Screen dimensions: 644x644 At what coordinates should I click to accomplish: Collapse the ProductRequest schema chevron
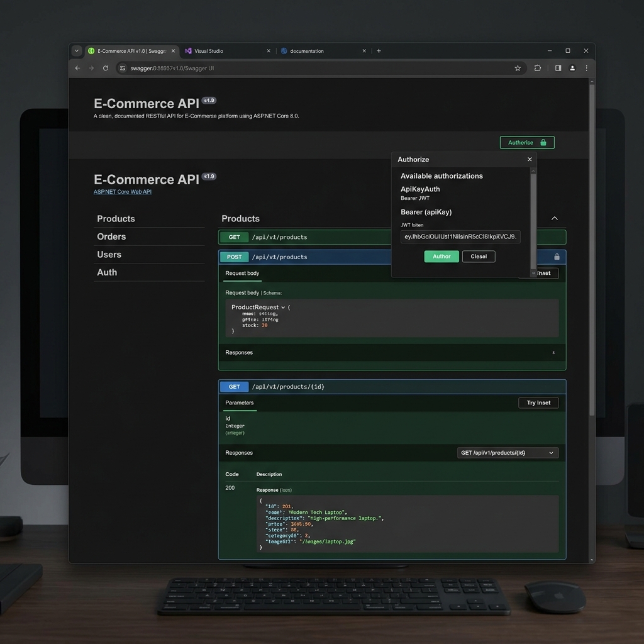(x=283, y=307)
